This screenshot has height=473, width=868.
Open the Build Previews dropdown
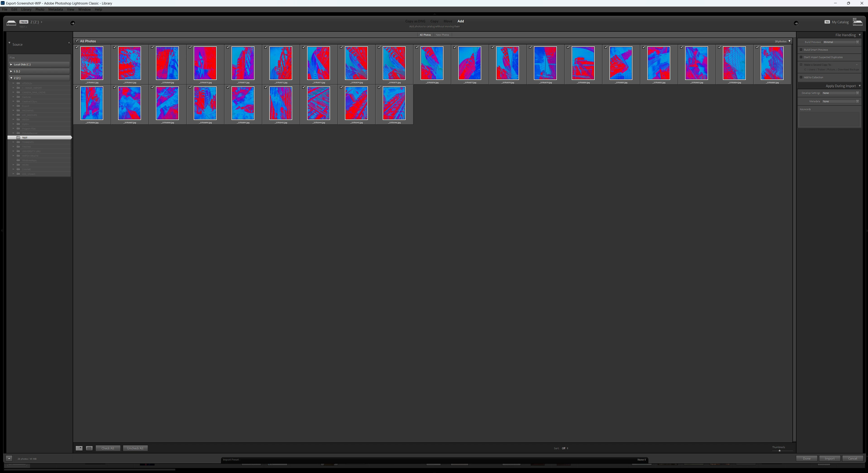click(841, 42)
